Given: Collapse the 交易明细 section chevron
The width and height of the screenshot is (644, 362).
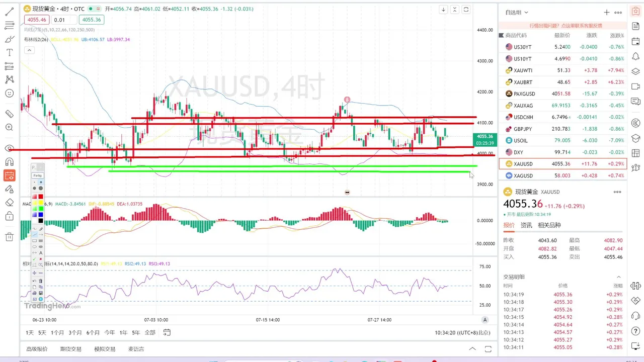Looking at the screenshot, I should [619, 277].
